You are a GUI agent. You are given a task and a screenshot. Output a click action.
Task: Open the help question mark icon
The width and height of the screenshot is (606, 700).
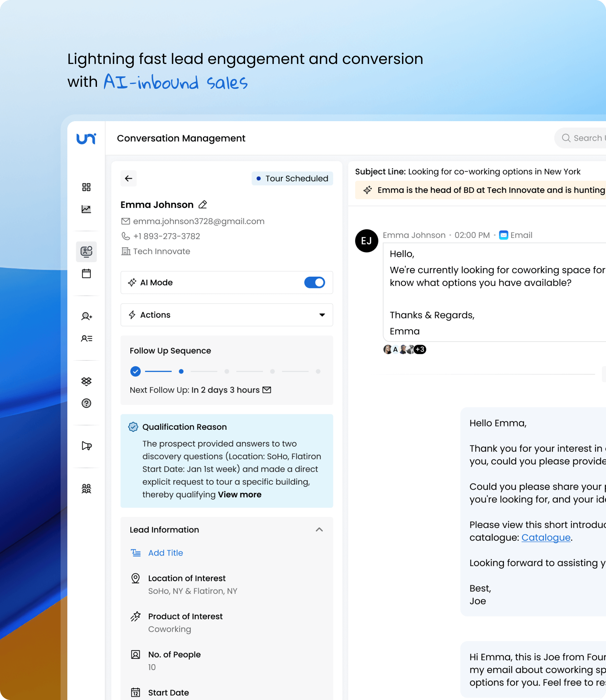pyautogui.click(x=86, y=403)
